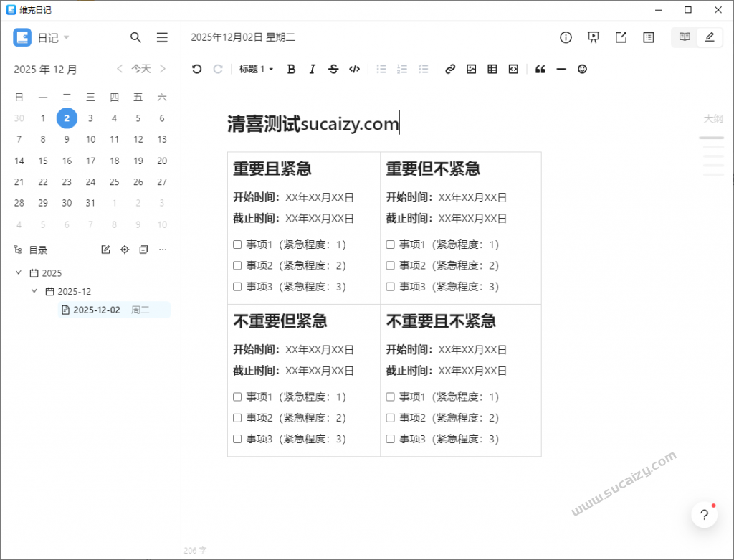Select December 15 on the calendar

(42, 161)
